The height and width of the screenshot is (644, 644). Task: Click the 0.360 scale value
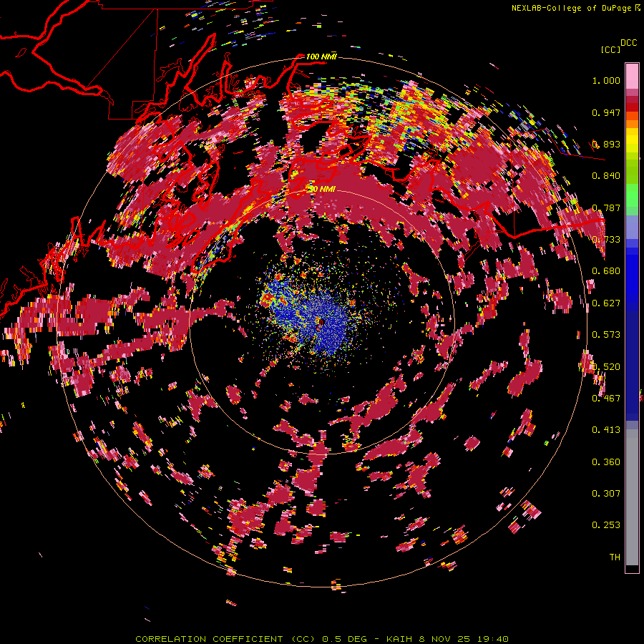pos(606,462)
